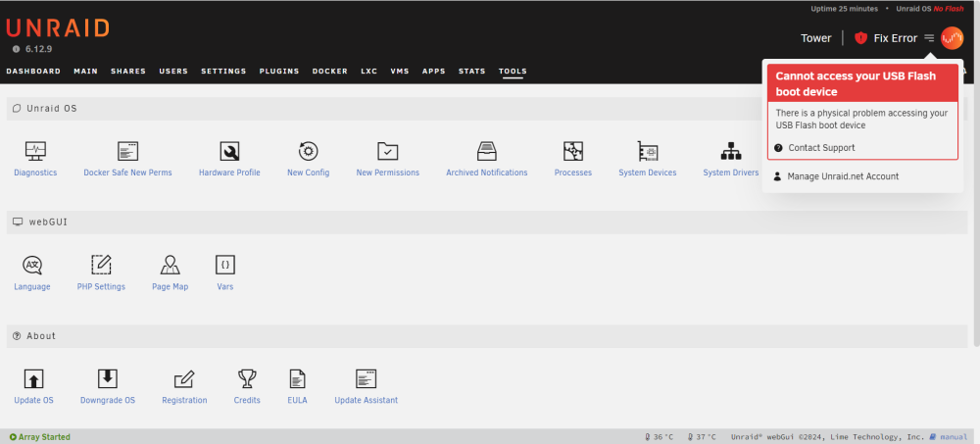Open the Update Assistant icon
The image size is (980, 444).
coord(366,379)
